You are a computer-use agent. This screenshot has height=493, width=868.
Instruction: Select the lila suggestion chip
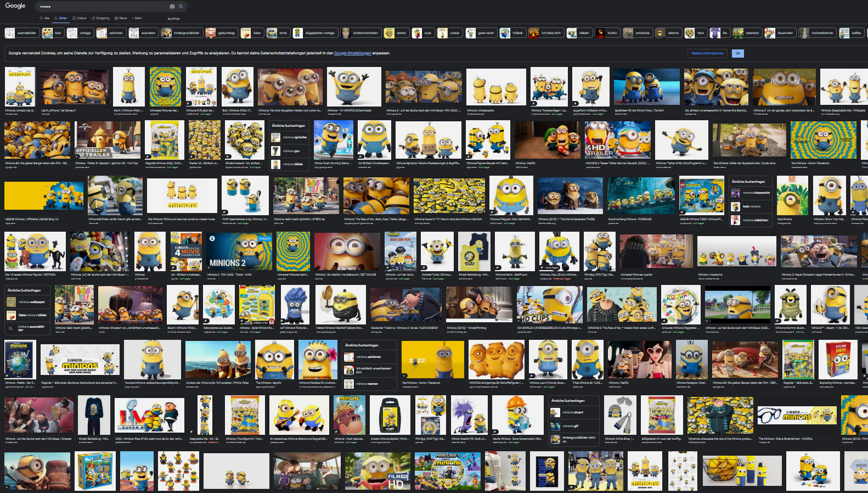(720, 33)
